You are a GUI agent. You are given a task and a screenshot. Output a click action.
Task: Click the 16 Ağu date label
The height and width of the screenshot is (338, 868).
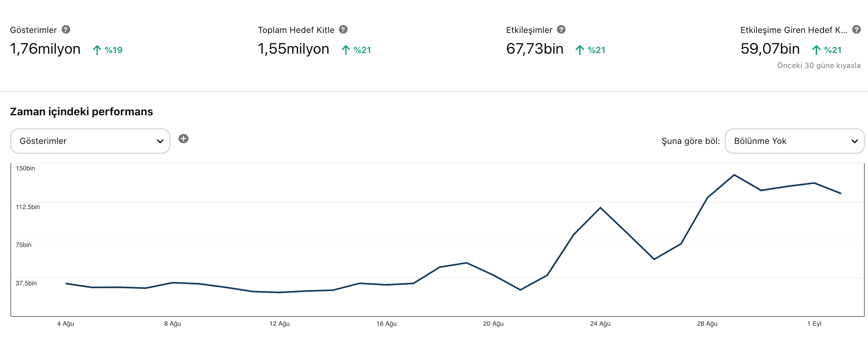click(x=386, y=324)
